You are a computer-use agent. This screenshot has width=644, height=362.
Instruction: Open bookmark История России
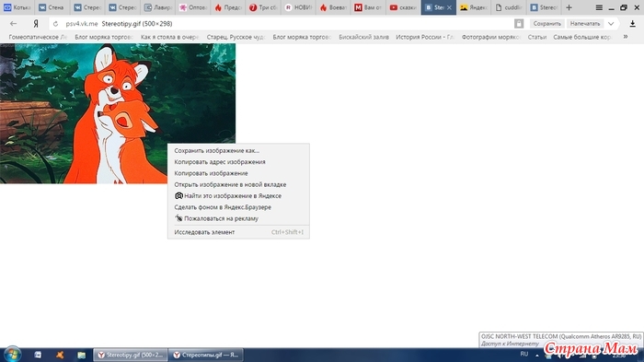[425, 37]
